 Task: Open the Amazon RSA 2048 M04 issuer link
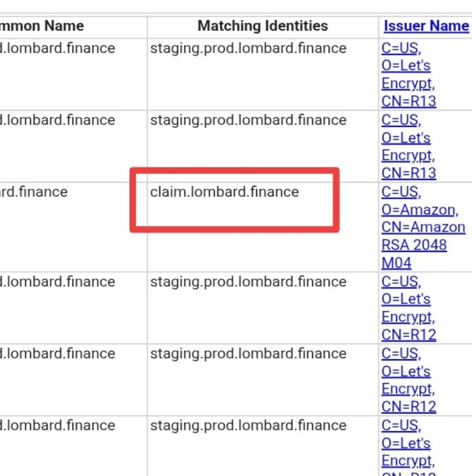(x=423, y=227)
